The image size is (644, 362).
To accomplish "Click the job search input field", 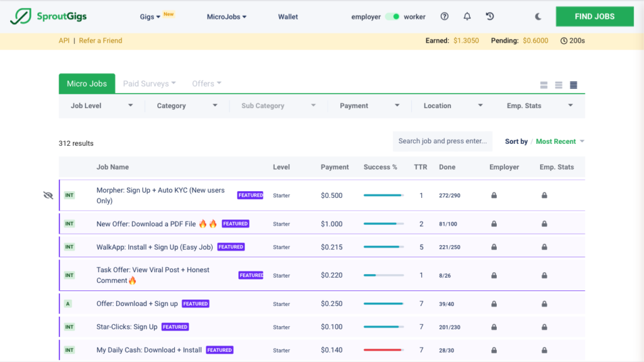I will coord(442,141).
